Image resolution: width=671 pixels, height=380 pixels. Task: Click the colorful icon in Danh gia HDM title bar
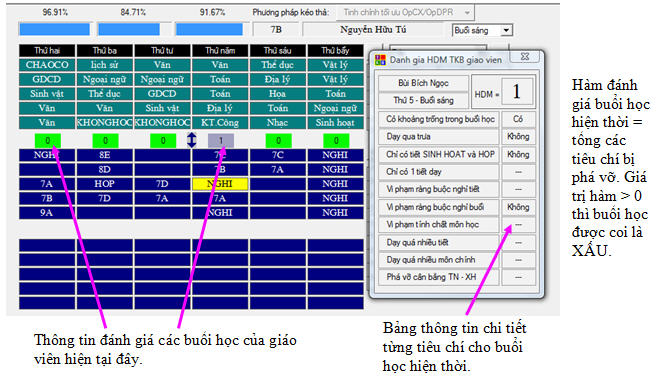coord(380,60)
